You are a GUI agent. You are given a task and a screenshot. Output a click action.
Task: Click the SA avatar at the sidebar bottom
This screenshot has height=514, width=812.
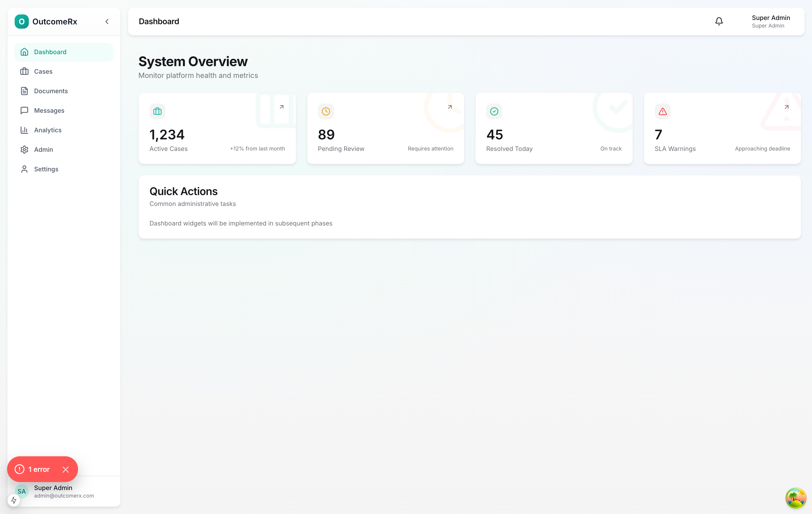coord(22,491)
